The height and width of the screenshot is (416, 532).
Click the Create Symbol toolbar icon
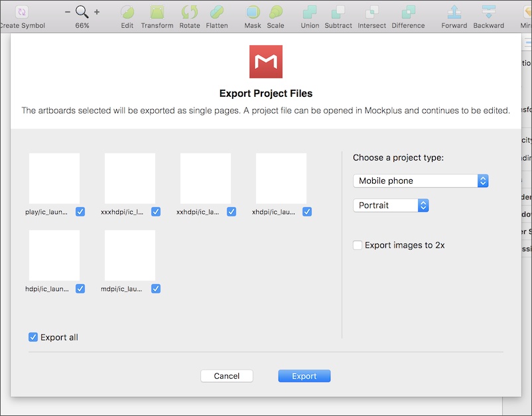(x=22, y=12)
